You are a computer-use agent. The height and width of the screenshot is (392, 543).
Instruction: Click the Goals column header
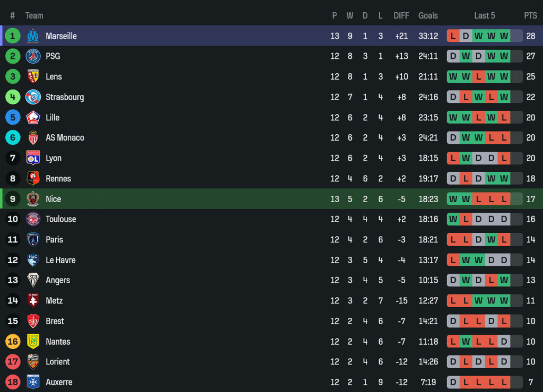(x=428, y=15)
